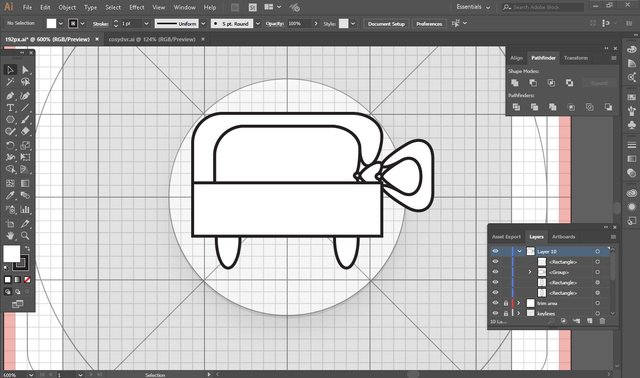Select the Eyedropper tool
The width and height of the screenshot is (640, 378).
point(10,196)
